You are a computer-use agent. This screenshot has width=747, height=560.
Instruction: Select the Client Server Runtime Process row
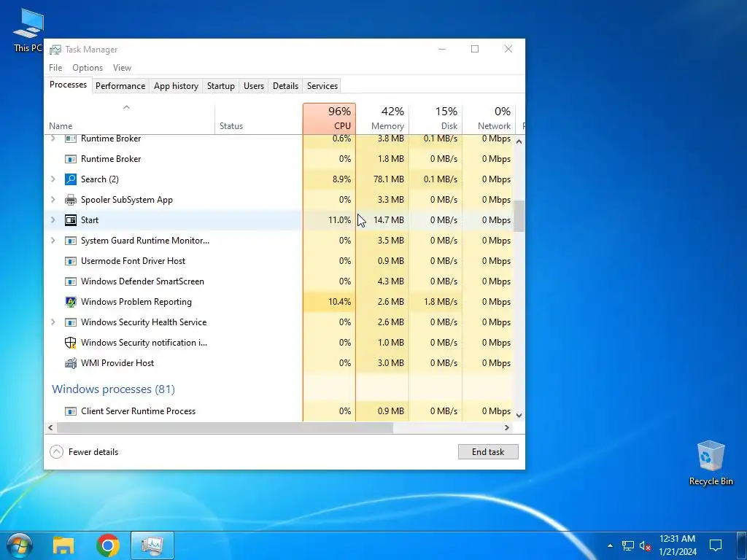[x=279, y=411]
